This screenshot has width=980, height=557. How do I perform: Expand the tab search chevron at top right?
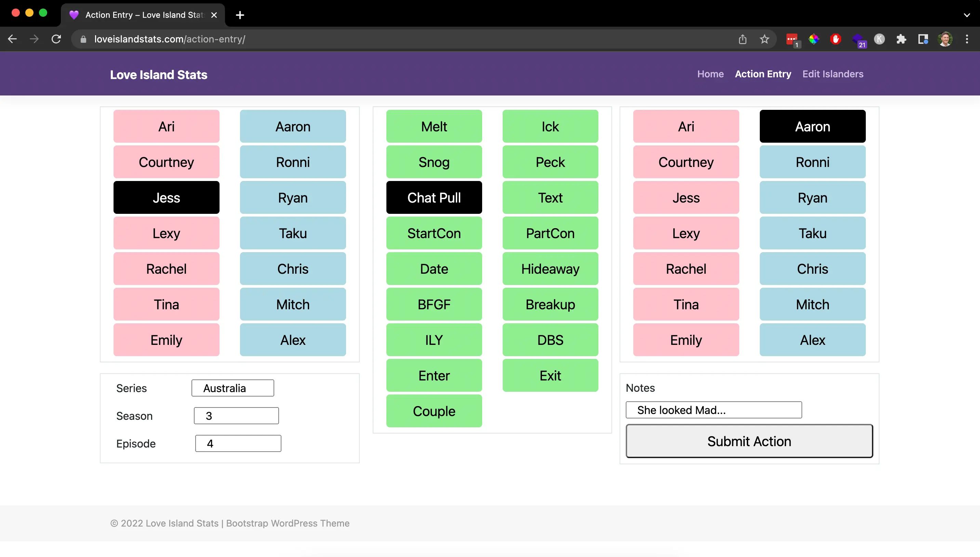click(x=967, y=15)
